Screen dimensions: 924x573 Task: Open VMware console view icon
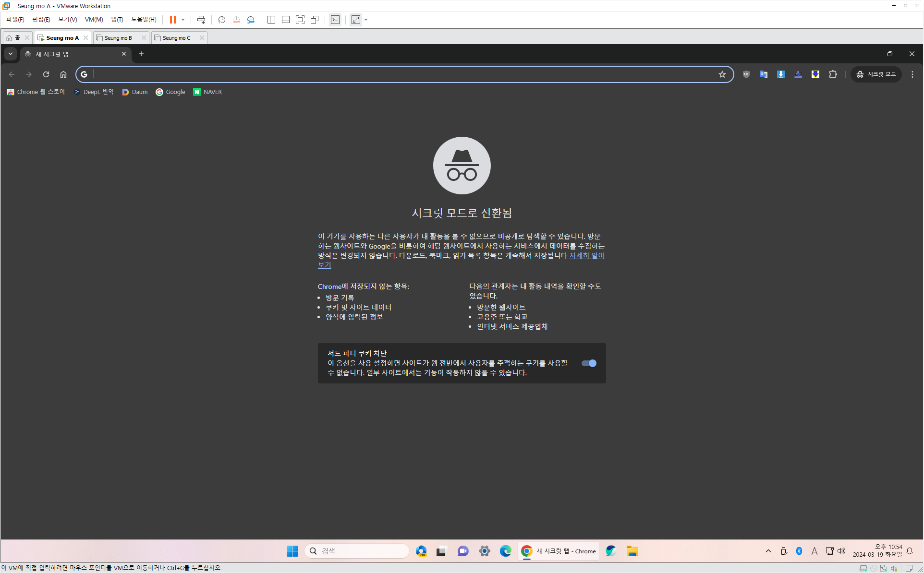click(x=335, y=20)
